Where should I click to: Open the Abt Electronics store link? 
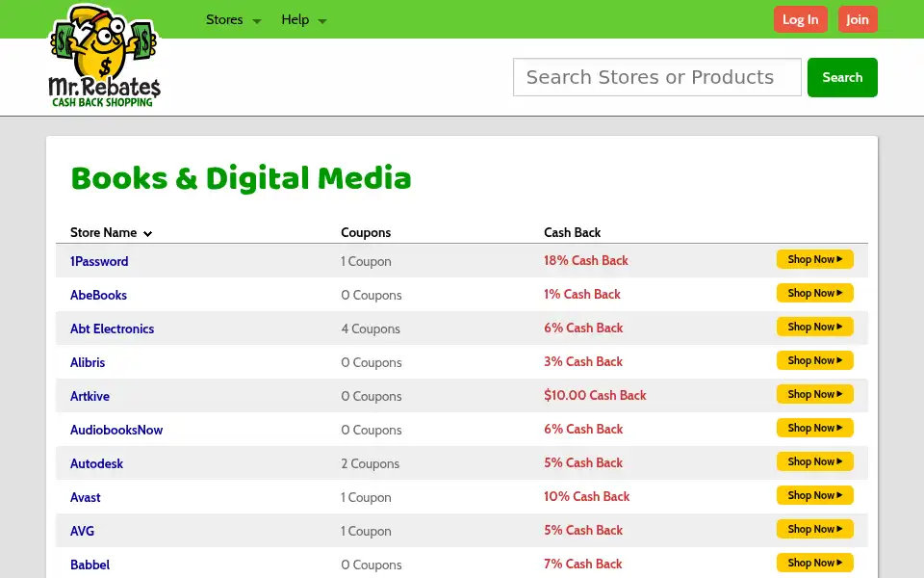click(x=112, y=328)
